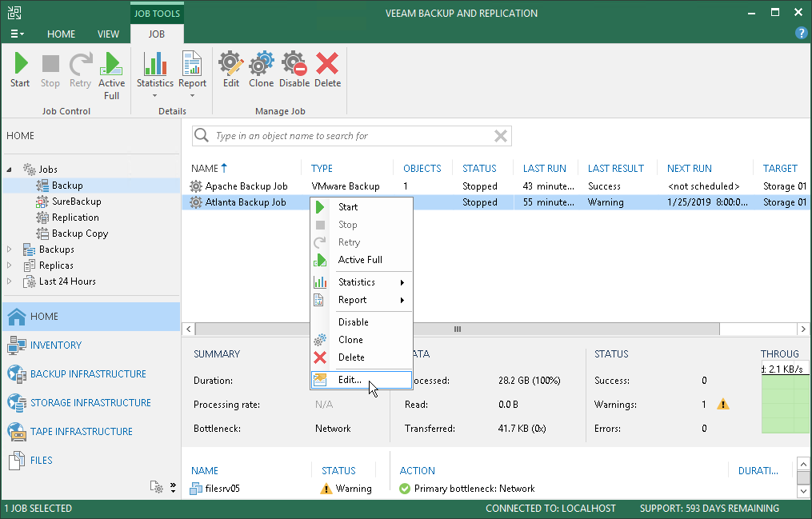The image size is (812, 519).
Task: Click the Edit job ribbon icon
Action: click(x=231, y=70)
